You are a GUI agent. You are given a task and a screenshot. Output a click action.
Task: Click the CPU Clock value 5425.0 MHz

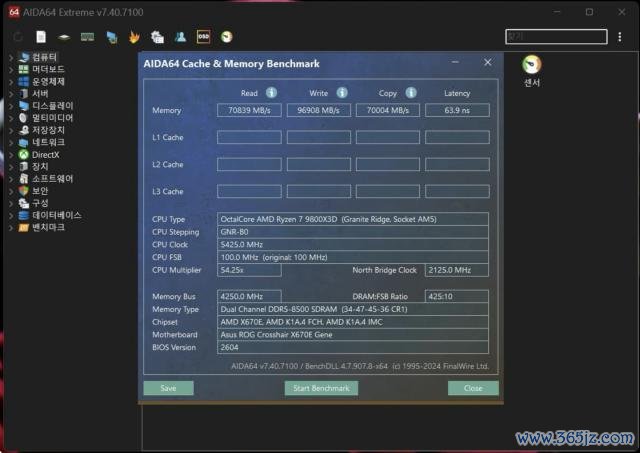(x=353, y=244)
